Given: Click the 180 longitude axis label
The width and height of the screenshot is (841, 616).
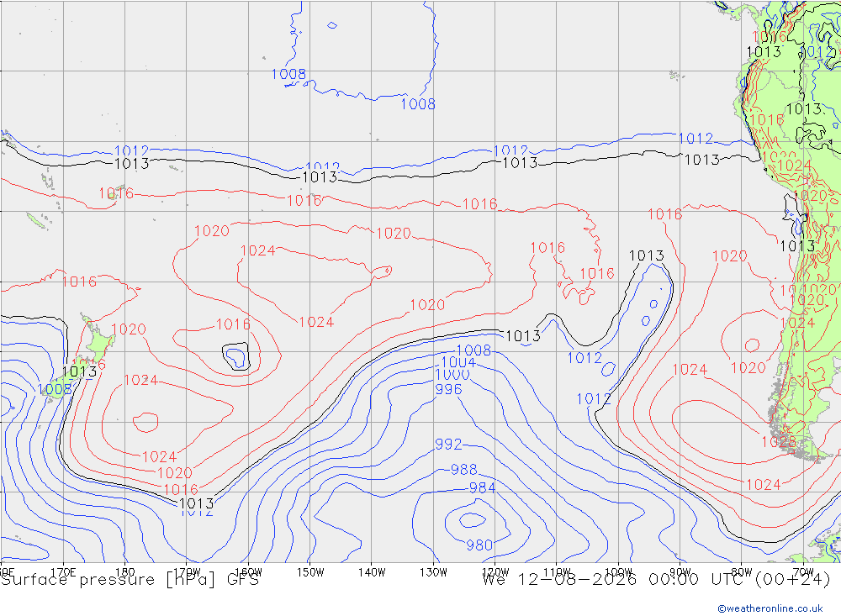Looking at the screenshot, I should tap(125, 572).
